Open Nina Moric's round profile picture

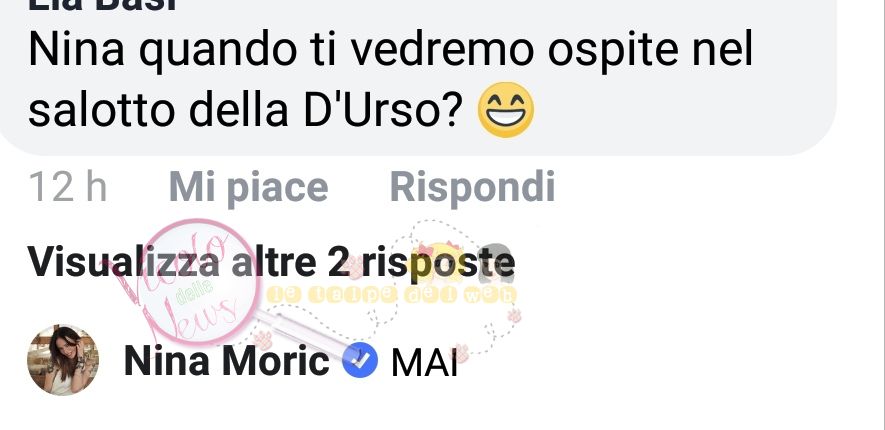[63, 360]
